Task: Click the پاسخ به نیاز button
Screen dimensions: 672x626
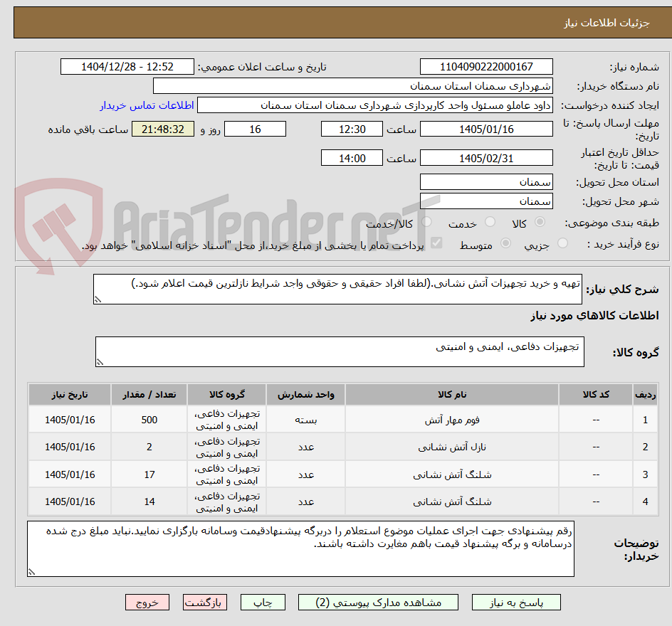Action: pyautogui.click(x=516, y=603)
